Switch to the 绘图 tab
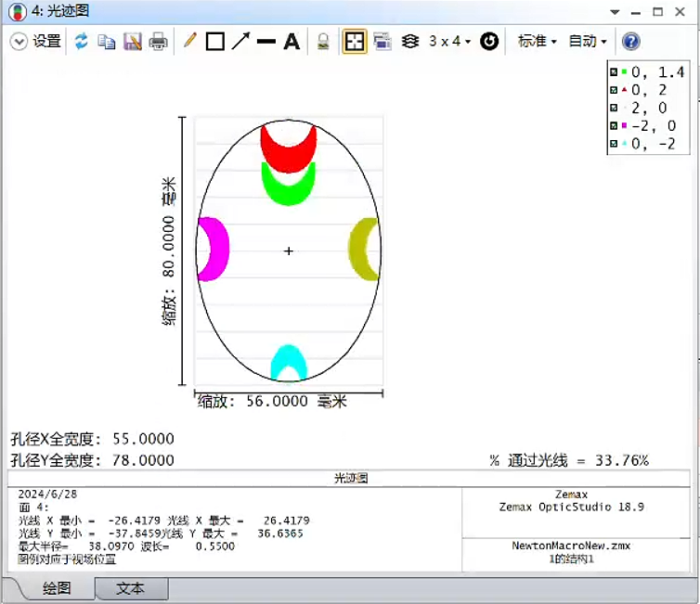Screen dimensions: 700x604 coord(57,588)
